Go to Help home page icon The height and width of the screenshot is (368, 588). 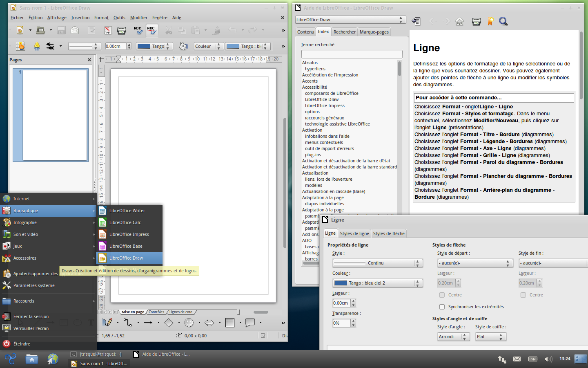point(460,21)
